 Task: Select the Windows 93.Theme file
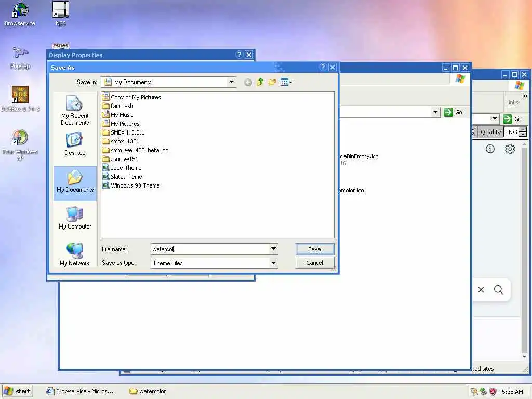[x=131, y=185]
